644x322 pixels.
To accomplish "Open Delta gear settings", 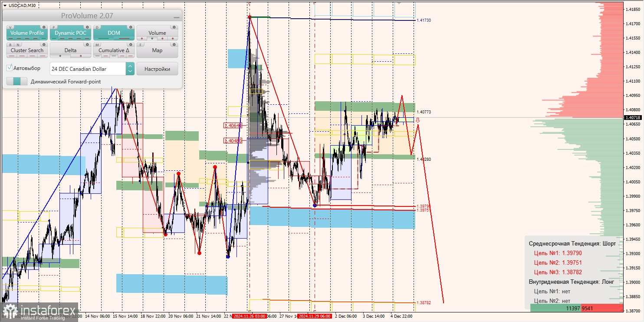I will 87,44.
